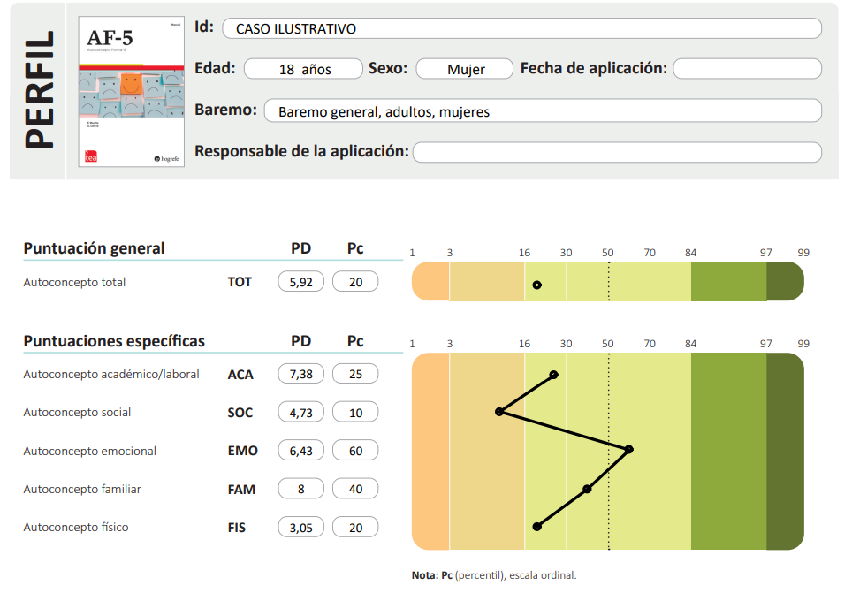Focus the empty Fecha de aplicación field

pyautogui.click(x=747, y=69)
